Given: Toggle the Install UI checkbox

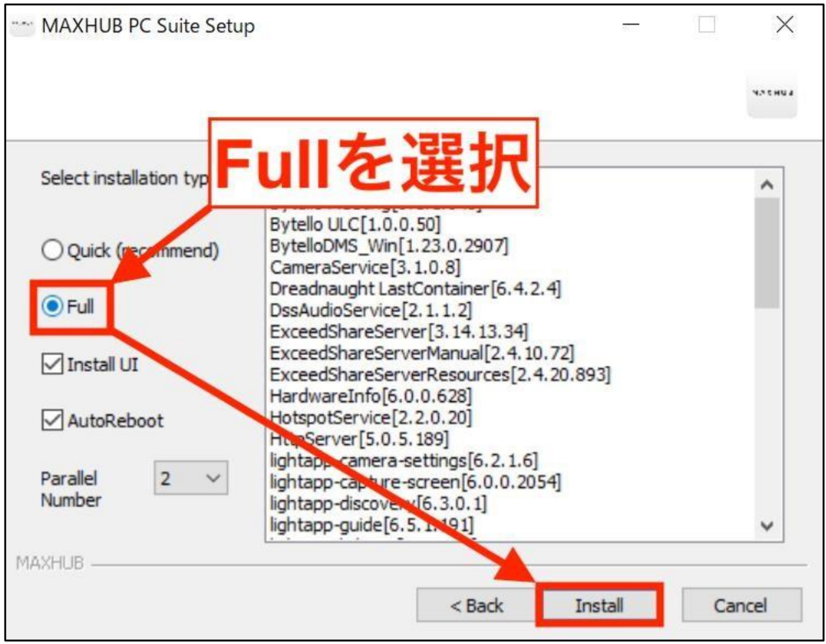Looking at the screenshot, I should click(52, 365).
